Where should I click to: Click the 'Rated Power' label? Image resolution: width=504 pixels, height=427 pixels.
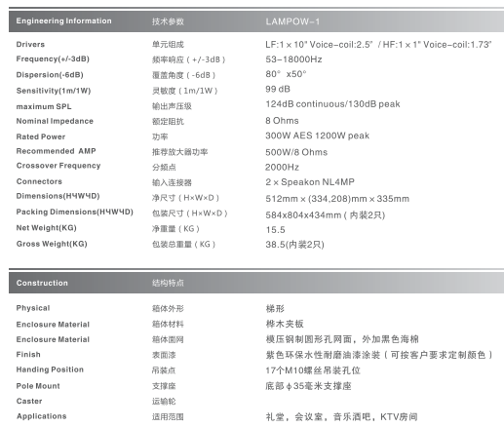(x=41, y=136)
